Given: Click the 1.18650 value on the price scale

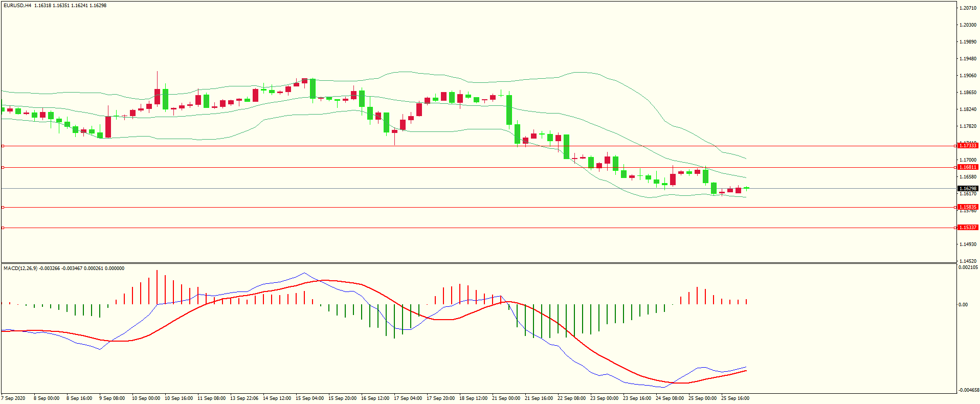Looking at the screenshot, I should click(x=968, y=93).
